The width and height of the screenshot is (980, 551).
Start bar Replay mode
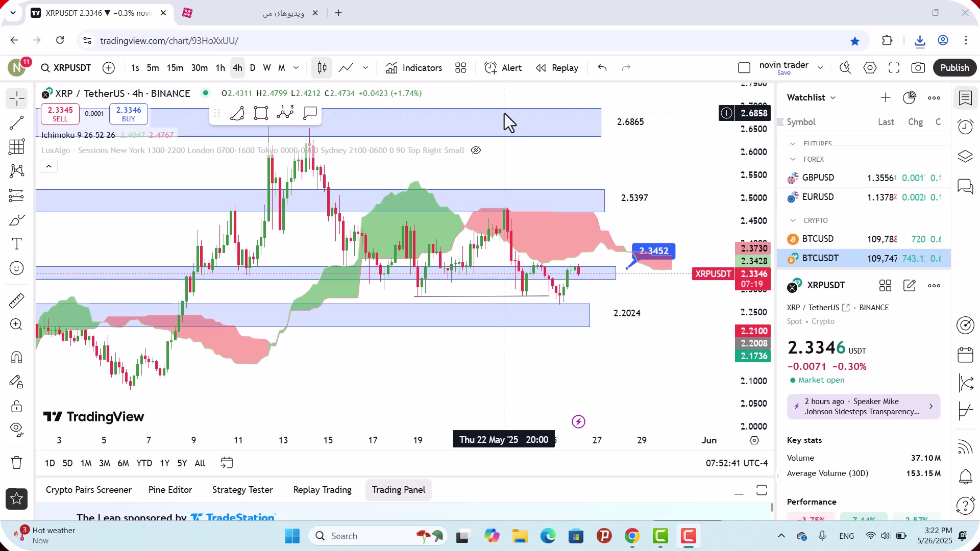click(x=557, y=68)
